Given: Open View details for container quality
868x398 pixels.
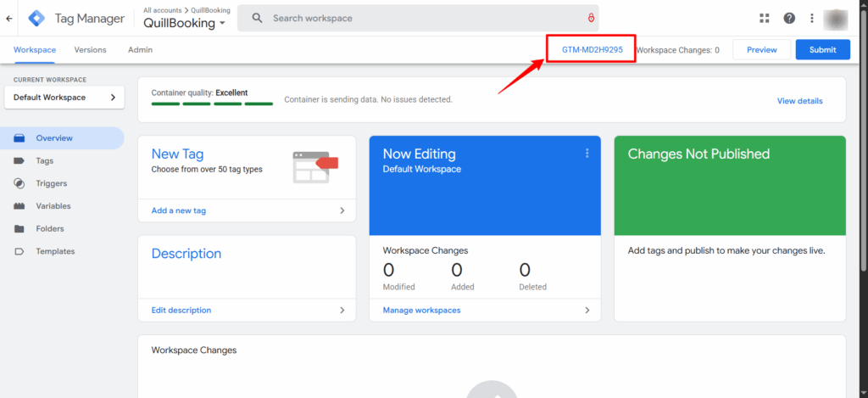Looking at the screenshot, I should pyautogui.click(x=799, y=101).
